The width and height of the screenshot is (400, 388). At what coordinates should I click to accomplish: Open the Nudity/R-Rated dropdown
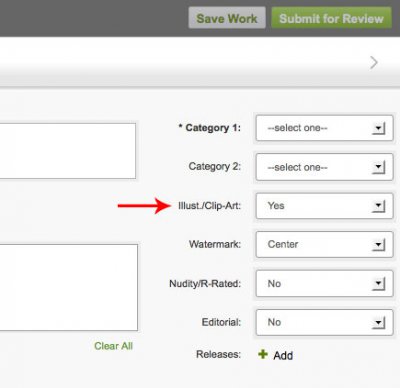324,284
